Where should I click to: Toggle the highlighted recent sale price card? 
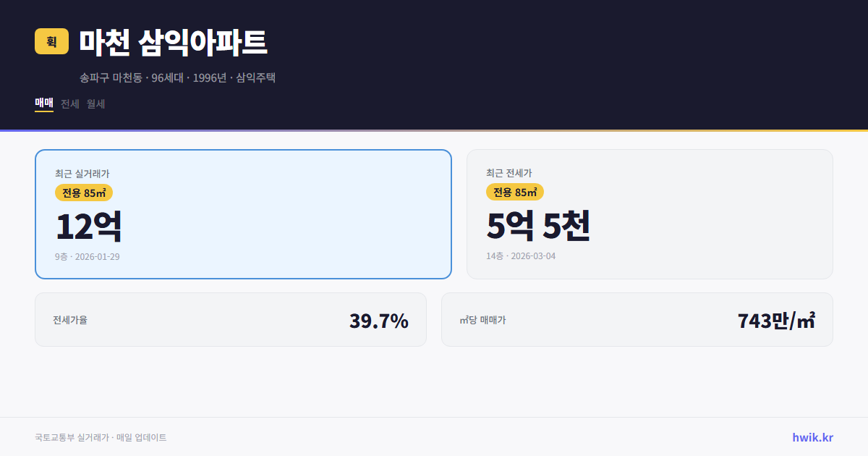click(242, 214)
